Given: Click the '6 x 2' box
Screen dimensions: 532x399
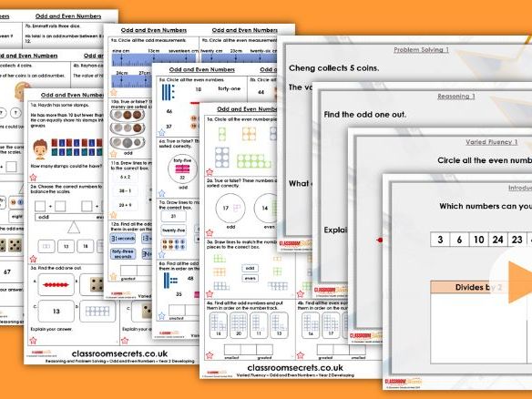Looking at the screenshot, I should point(125,177).
